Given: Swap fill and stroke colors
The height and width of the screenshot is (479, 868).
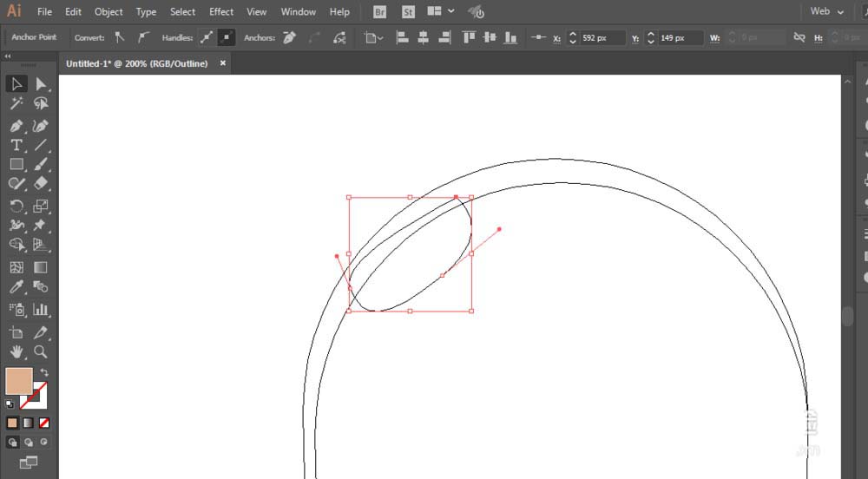Looking at the screenshot, I should 44,372.
